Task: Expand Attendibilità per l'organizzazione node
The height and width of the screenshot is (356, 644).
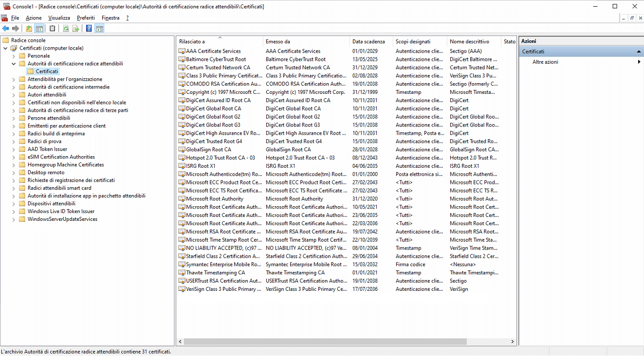Action: 14,79
